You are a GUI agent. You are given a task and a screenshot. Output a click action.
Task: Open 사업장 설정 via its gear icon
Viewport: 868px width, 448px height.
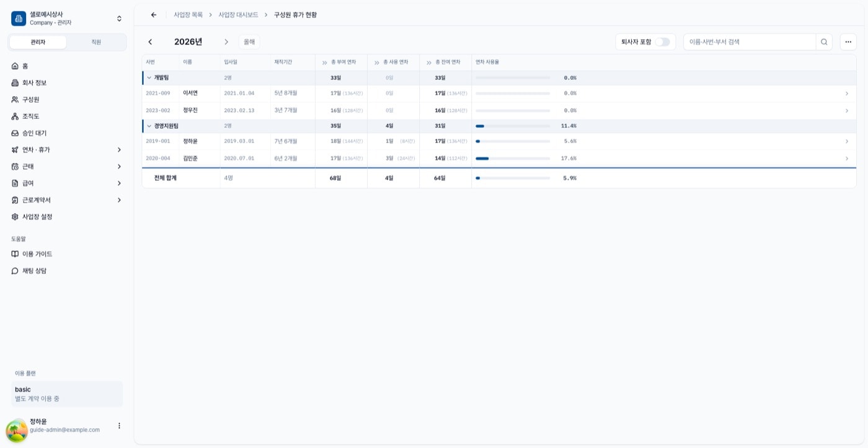pyautogui.click(x=15, y=216)
